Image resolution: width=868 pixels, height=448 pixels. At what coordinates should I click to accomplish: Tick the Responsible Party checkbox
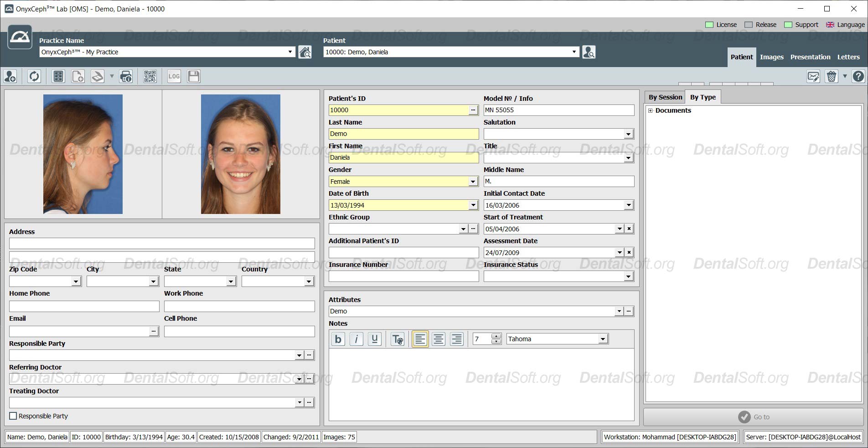(x=13, y=416)
